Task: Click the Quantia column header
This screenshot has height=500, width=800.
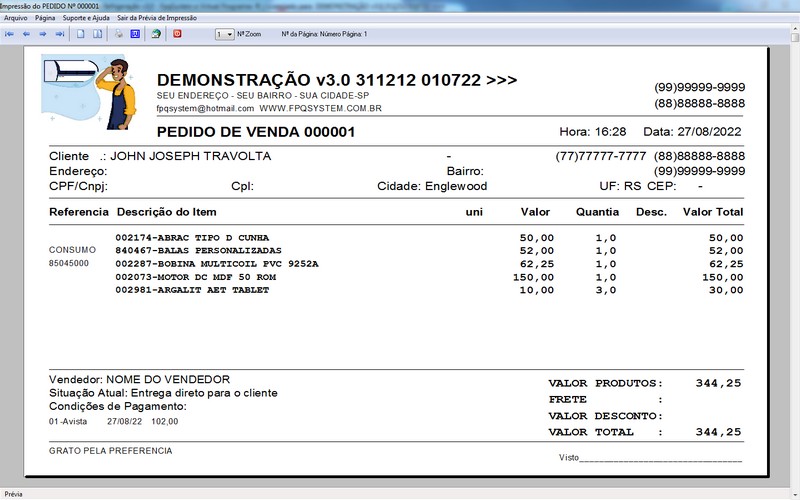Action: tap(597, 212)
